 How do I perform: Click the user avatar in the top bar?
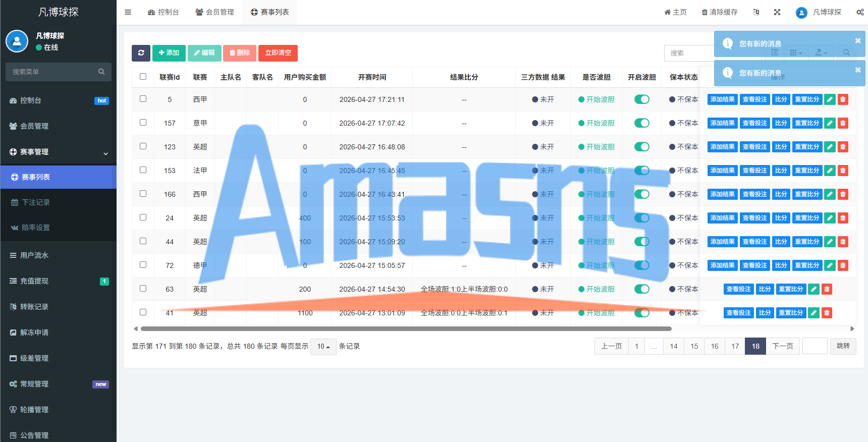[x=801, y=13]
